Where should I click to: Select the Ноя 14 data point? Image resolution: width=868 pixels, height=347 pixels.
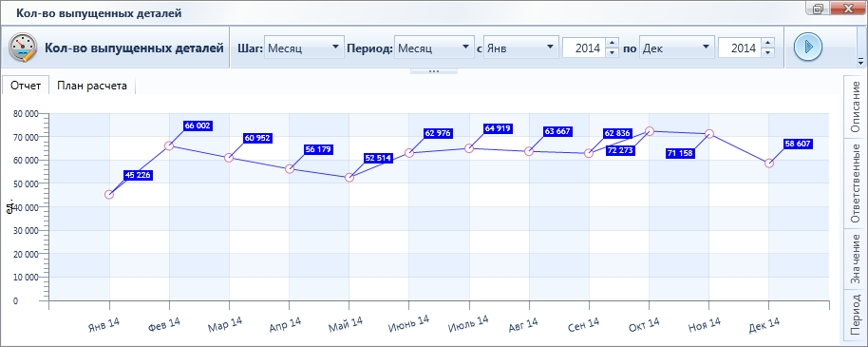(x=708, y=134)
